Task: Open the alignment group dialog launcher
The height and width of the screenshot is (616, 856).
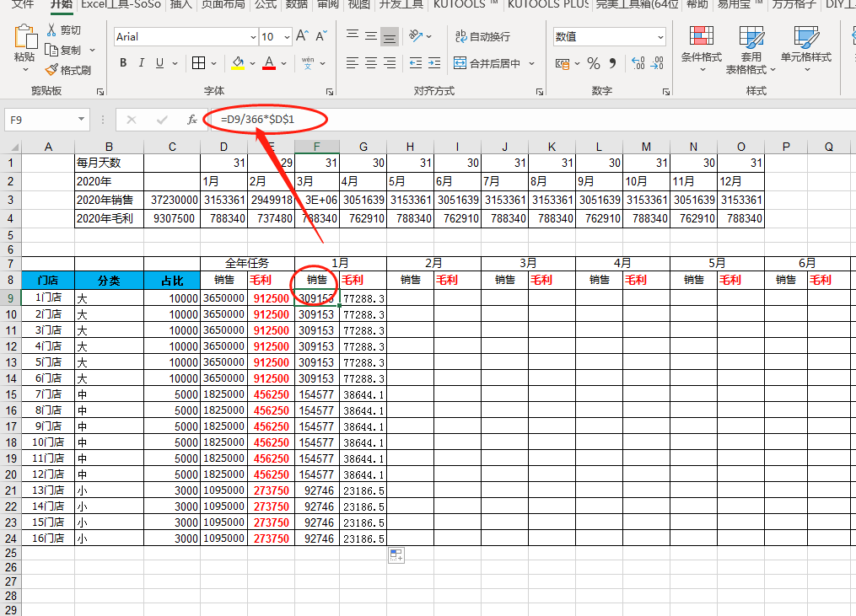Action: coord(540,92)
